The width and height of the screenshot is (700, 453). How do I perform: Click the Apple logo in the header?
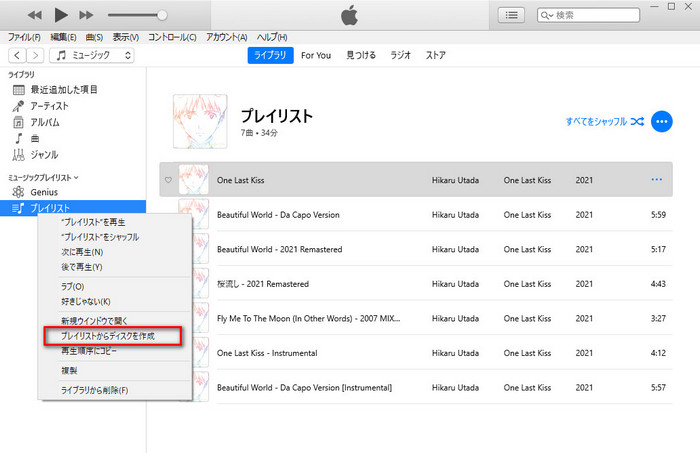click(349, 15)
